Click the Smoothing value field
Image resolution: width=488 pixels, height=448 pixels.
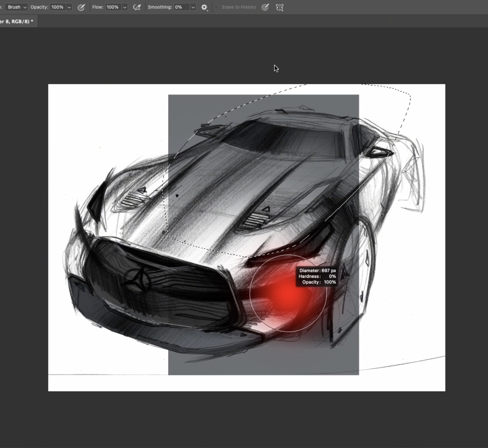(x=181, y=7)
